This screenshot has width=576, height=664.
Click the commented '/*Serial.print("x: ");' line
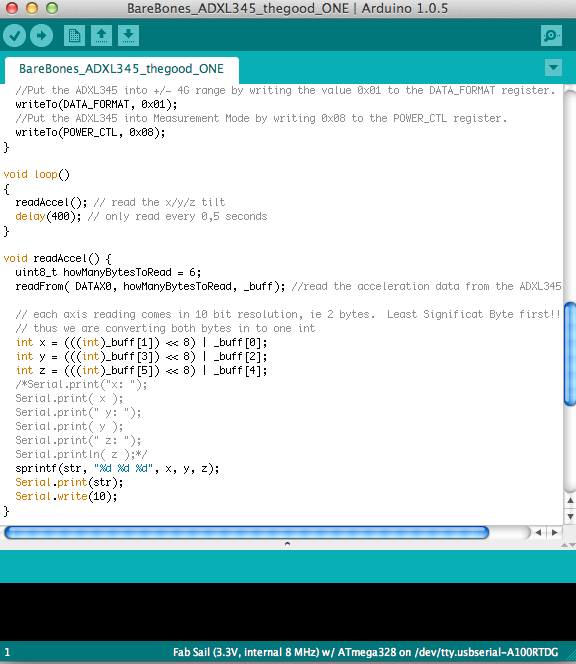click(x=81, y=384)
